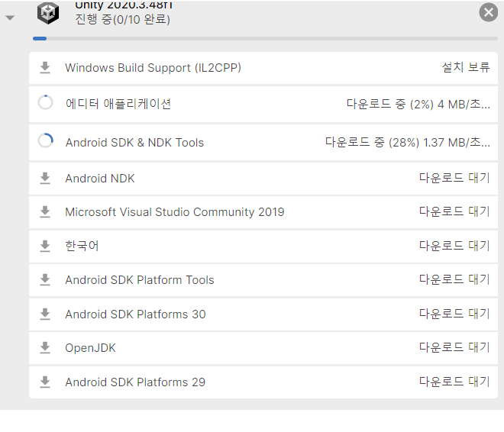
Task: Click the download icon beside OpenJDK
Action: 45,348
